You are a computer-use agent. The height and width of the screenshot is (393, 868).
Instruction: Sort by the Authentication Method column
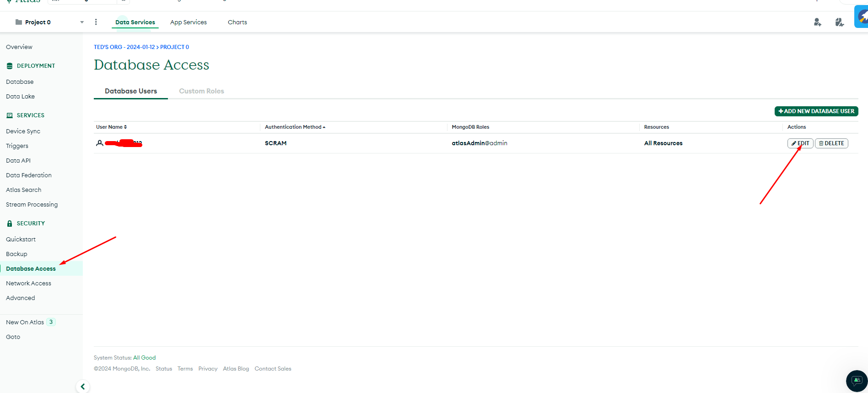coord(295,127)
